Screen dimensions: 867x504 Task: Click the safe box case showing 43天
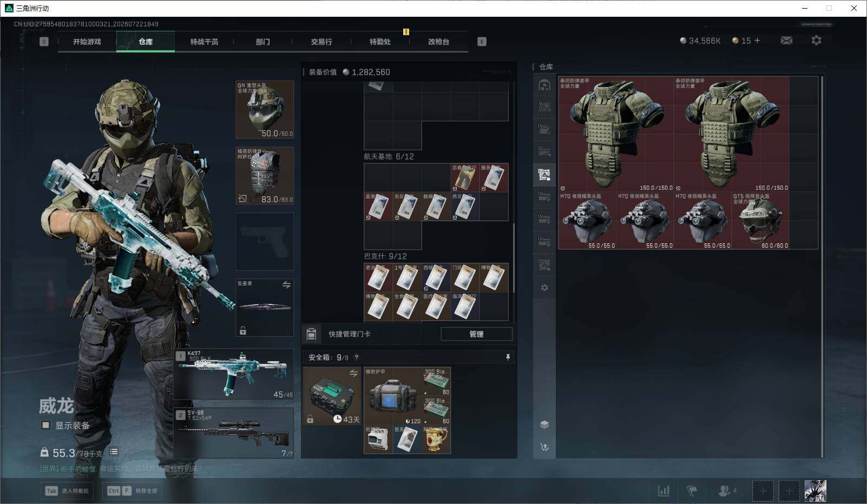click(x=332, y=396)
